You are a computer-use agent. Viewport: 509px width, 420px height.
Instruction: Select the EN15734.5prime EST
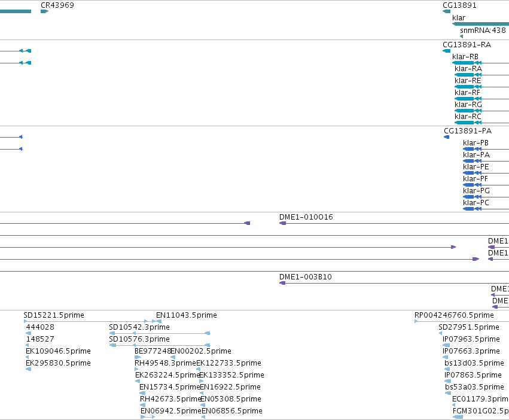pyautogui.click(x=169, y=387)
